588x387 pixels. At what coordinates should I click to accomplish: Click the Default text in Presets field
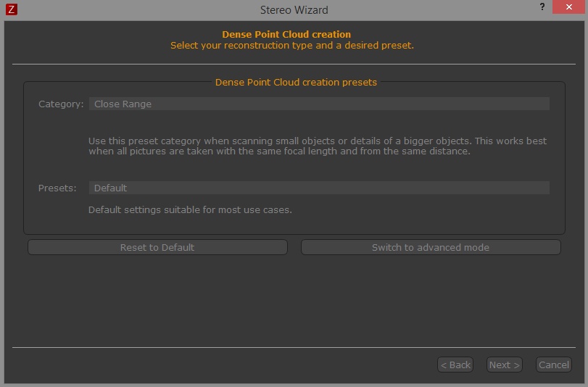click(x=110, y=188)
